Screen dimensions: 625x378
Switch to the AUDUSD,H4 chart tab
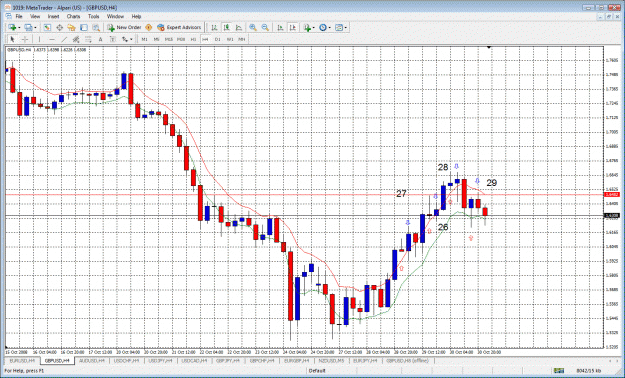(x=92, y=361)
